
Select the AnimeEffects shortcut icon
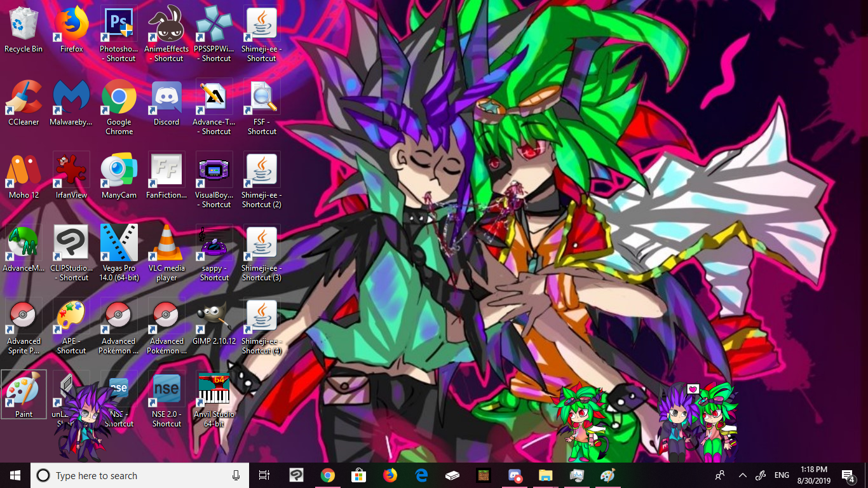click(x=166, y=34)
